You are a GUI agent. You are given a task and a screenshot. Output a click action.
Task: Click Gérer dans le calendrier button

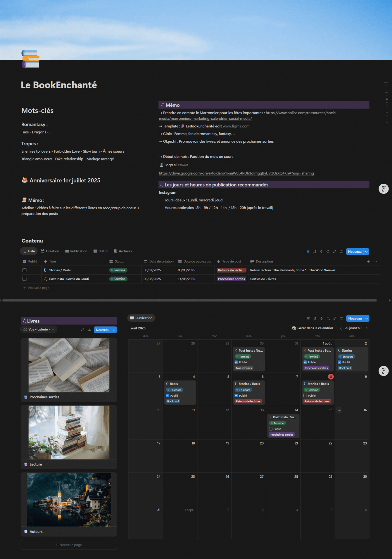pos(312,328)
